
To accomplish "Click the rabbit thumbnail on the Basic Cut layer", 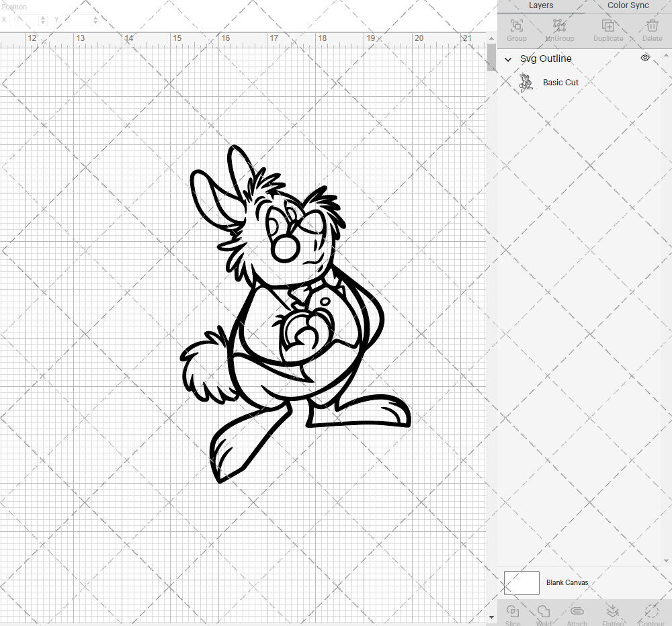I will click(526, 82).
